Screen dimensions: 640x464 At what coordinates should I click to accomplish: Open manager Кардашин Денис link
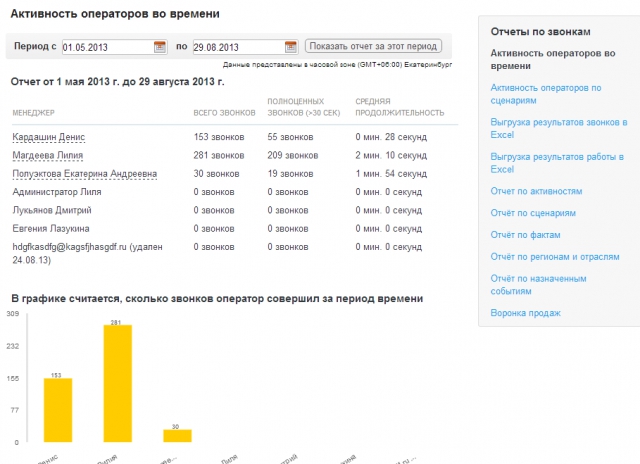coord(49,137)
